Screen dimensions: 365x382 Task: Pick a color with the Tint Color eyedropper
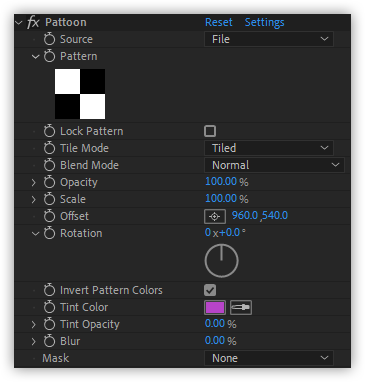pos(241,307)
